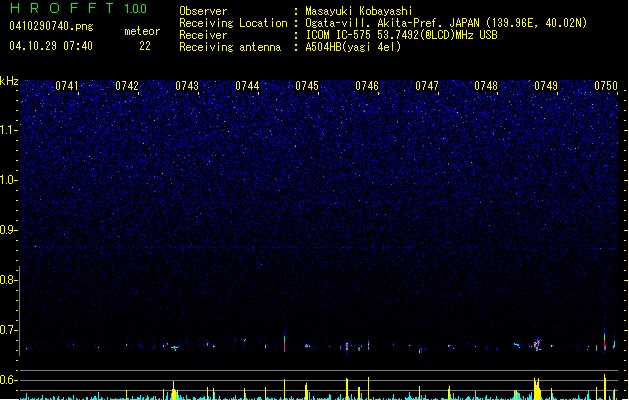This screenshot has width=629, height=400.
Task: Click the 0748 time marker
Action: pyautogui.click(x=486, y=86)
